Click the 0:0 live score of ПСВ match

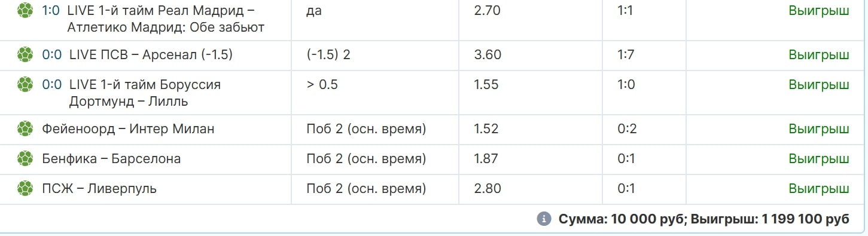(x=52, y=55)
